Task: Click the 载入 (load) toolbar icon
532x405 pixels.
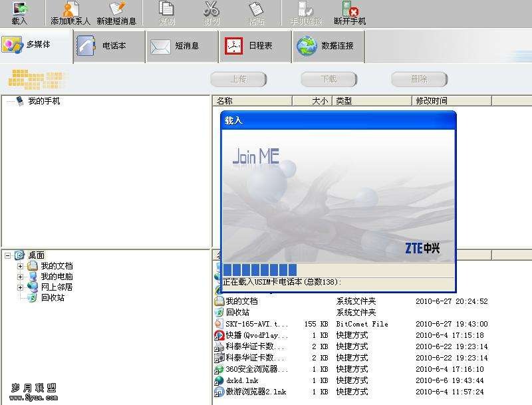Action: 19,9
